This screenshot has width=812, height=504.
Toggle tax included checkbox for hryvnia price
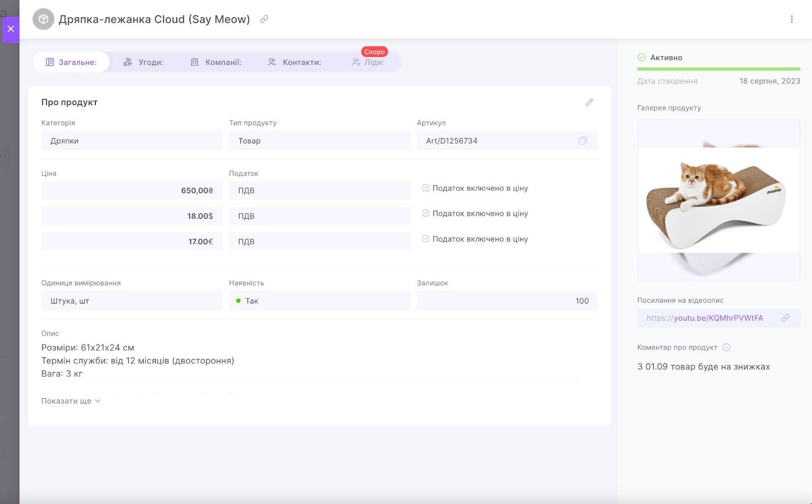coord(426,188)
